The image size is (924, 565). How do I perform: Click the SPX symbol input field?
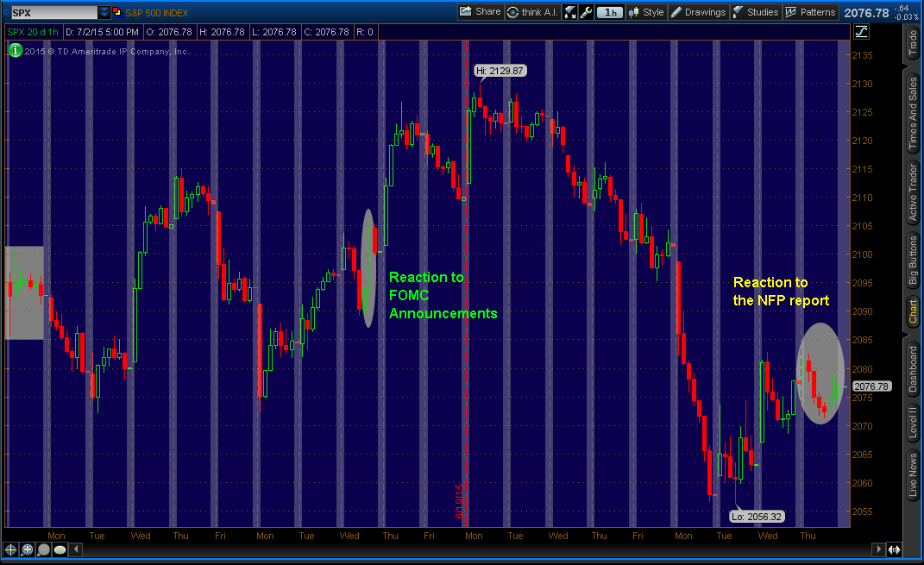(54, 12)
